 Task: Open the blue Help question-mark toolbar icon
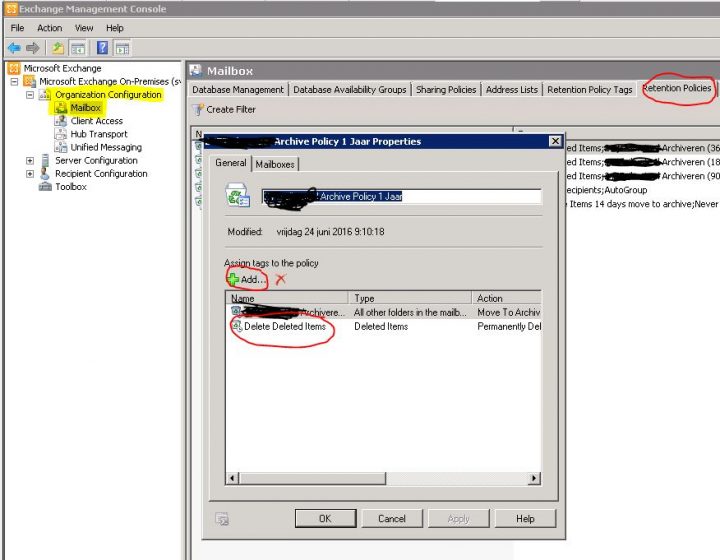[102, 48]
